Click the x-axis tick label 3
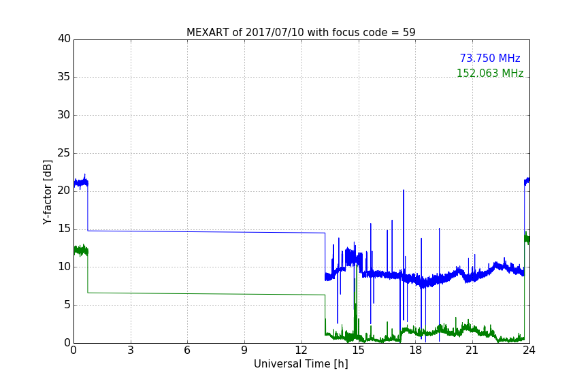Viewport: 588px width, 392px height. (131, 350)
